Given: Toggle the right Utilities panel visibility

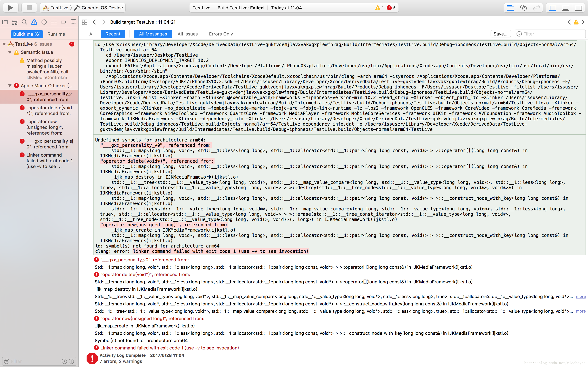Looking at the screenshot, I should [x=579, y=8].
